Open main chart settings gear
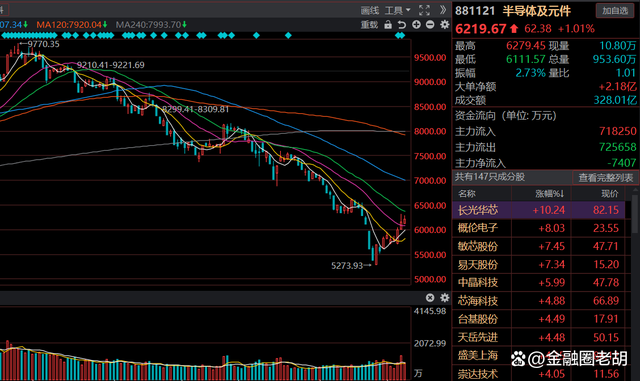Screen dimensions: 640x381 point(444,25)
